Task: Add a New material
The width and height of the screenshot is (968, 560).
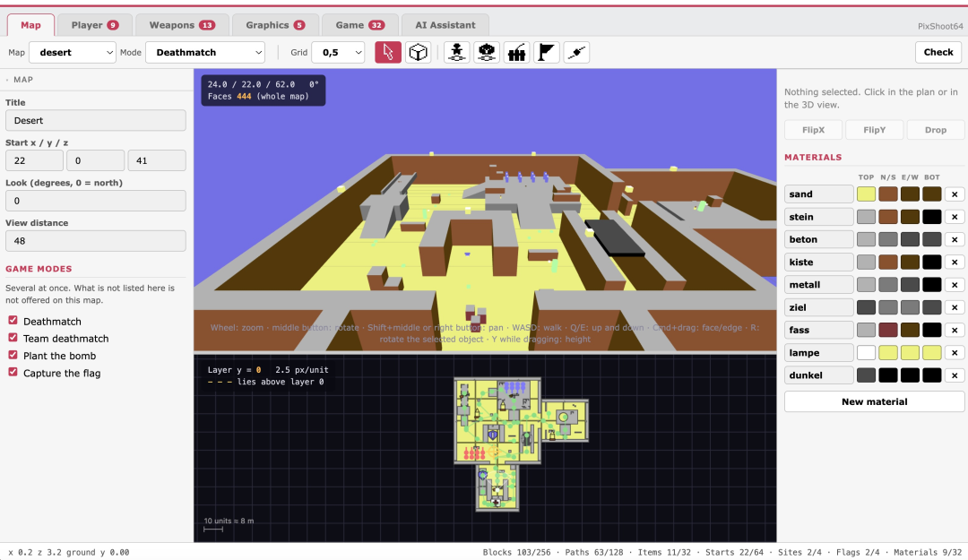Action: (874, 402)
